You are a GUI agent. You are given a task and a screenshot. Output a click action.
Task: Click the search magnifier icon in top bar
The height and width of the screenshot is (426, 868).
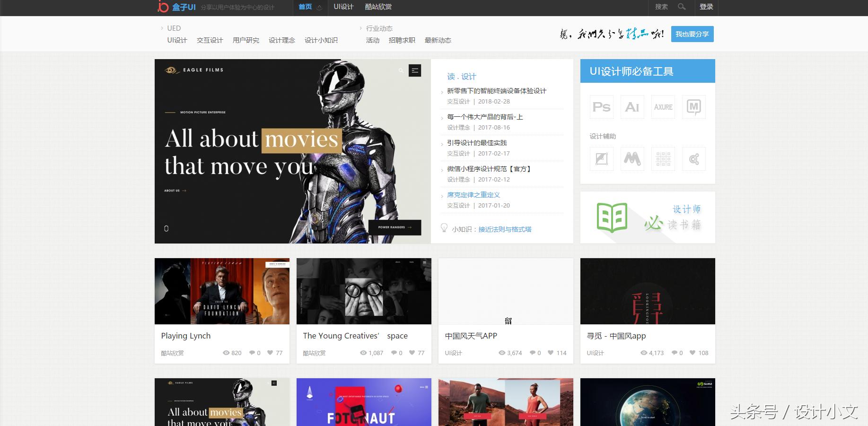[x=682, y=7]
